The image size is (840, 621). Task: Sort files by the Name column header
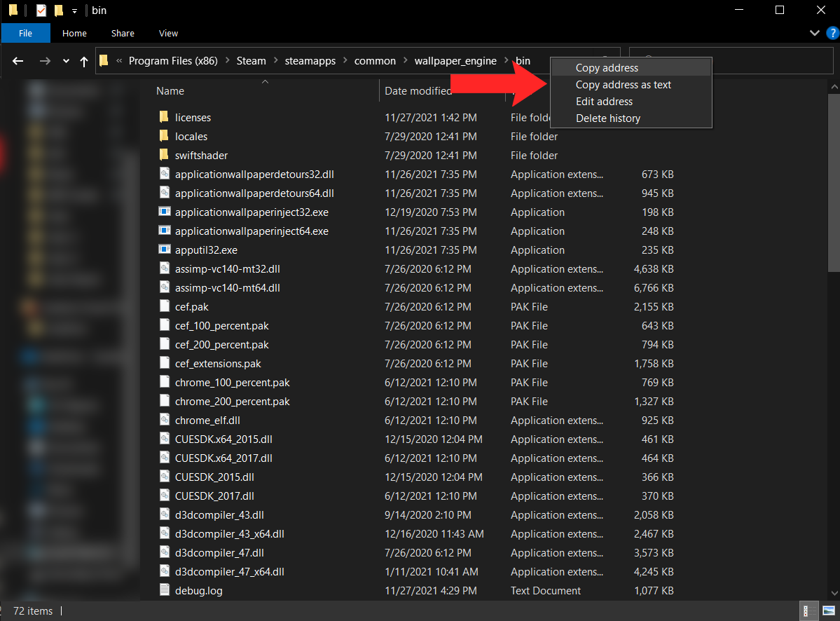click(170, 91)
